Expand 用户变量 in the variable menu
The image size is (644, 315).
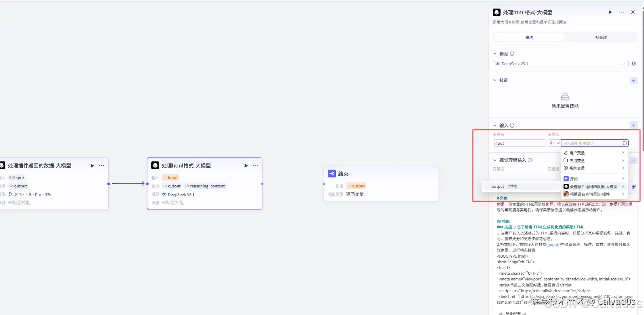coord(594,153)
